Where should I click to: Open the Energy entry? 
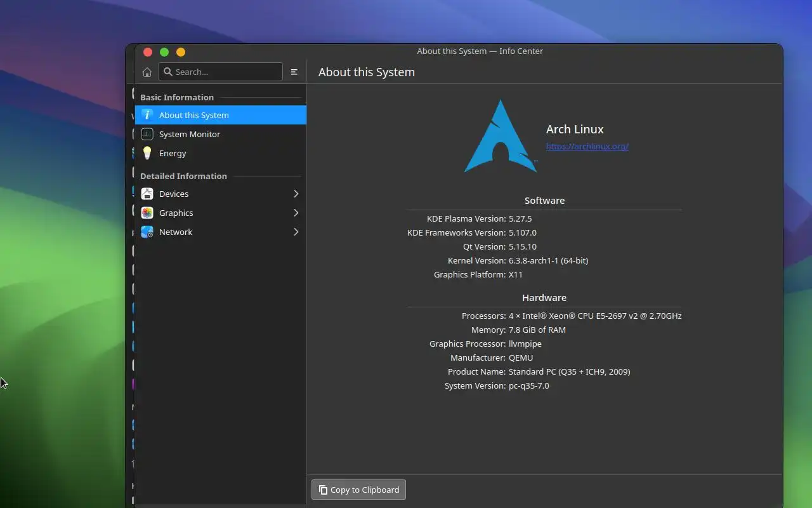[221, 153]
